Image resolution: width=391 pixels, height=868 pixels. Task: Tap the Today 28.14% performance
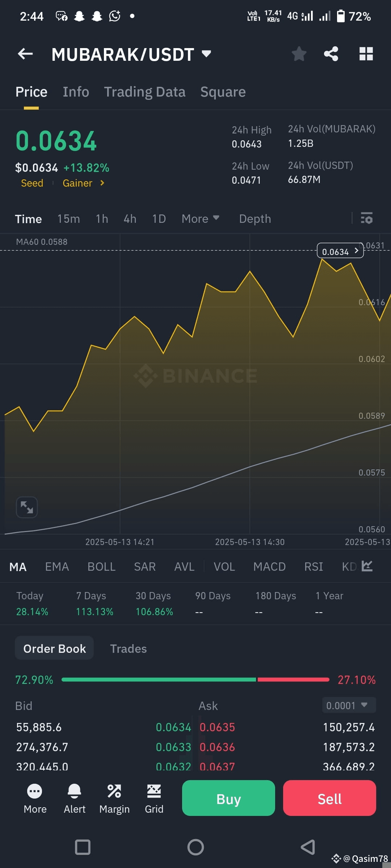coord(32,604)
